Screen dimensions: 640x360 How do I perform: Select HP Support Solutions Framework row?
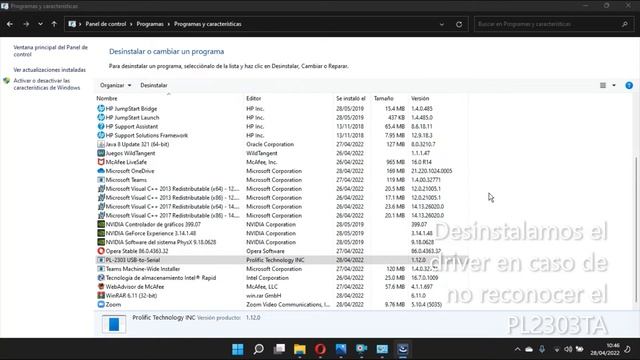(x=281, y=135)
